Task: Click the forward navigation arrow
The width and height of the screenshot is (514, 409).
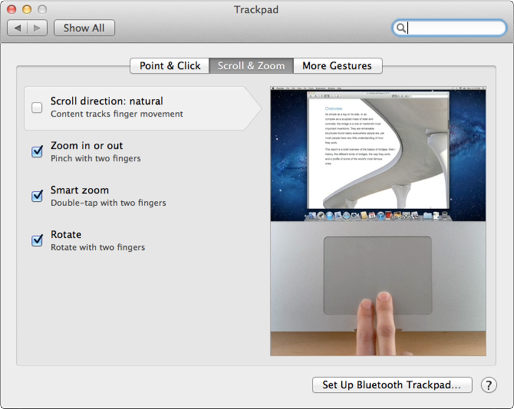Action: click(37, 28)
